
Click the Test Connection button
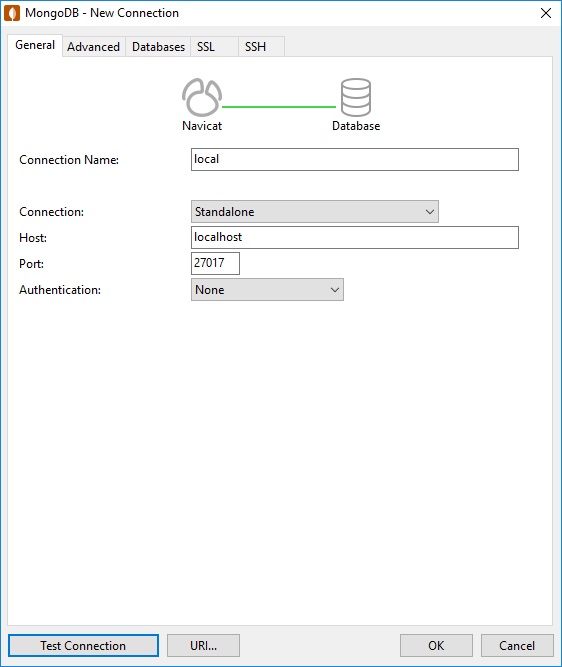pyautogui.click(x=83, y=646)
